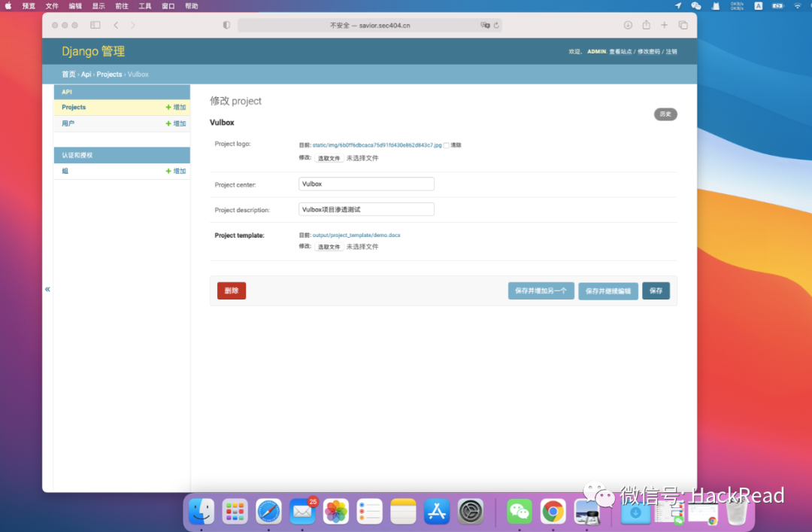The width and height of the screenshot is (812, 532).
Task: Check the 清除 checkbox for Project logo
Action: click(x=447, y=145)
